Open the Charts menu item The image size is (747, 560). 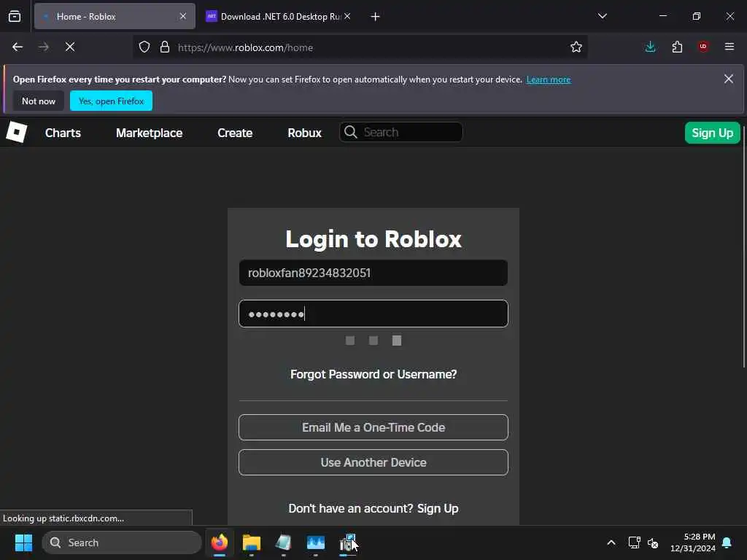(63, 133)
